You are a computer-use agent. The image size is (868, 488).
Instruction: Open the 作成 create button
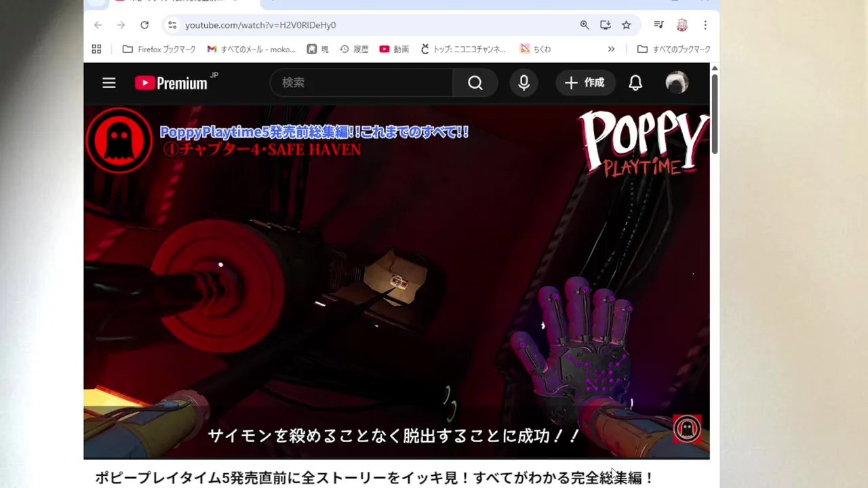(585, 83)
